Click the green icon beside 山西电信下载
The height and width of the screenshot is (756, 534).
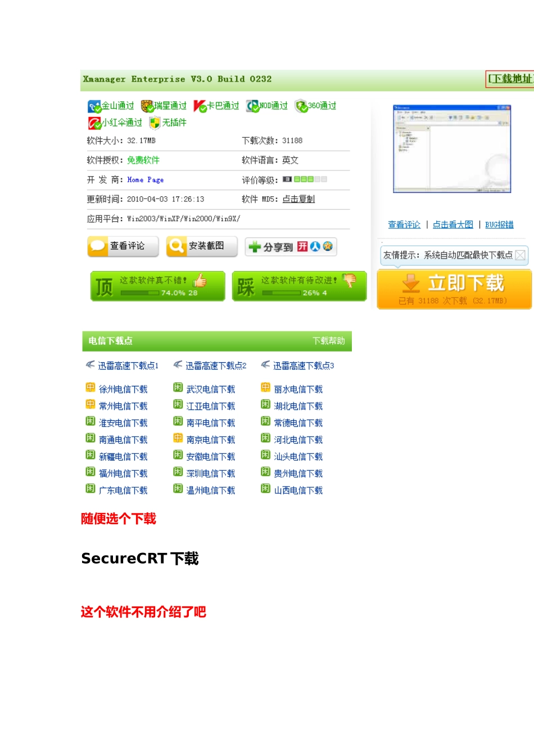click(x=266, y=488)
